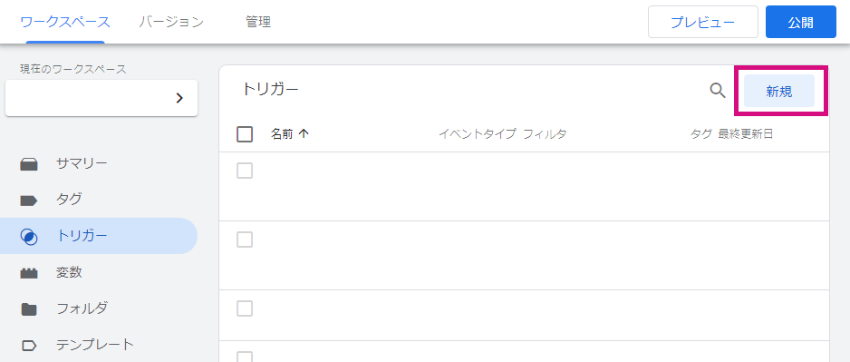
Task: Tick the first trigger row checkbox
Action: [x=245, y=171]
